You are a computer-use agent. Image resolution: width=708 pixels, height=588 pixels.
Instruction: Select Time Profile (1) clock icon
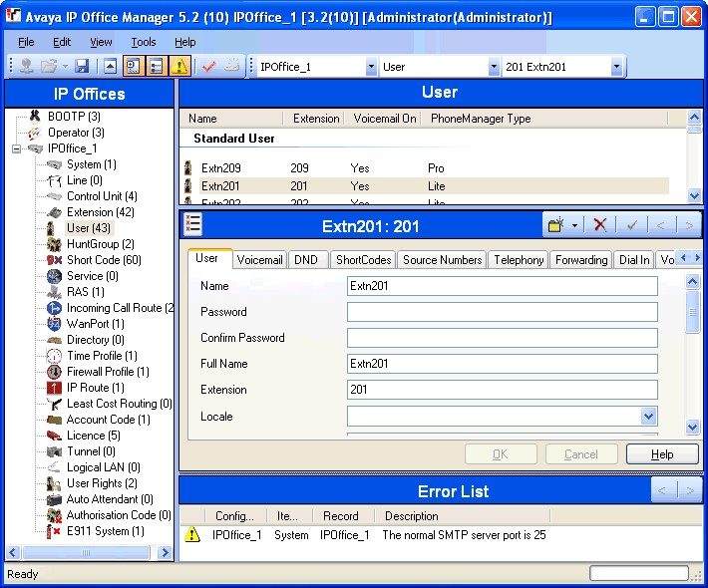pos(54,356)
